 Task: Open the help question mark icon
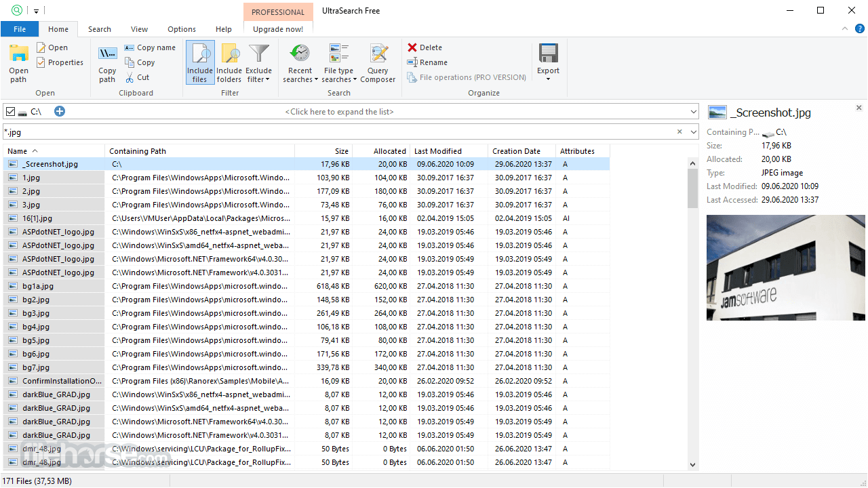(x=859, y=28)
